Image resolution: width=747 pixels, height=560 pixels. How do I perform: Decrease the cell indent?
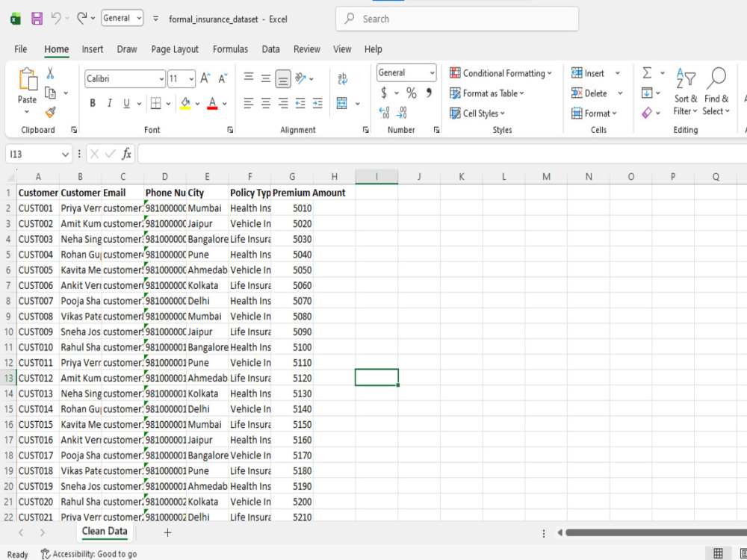300,103
